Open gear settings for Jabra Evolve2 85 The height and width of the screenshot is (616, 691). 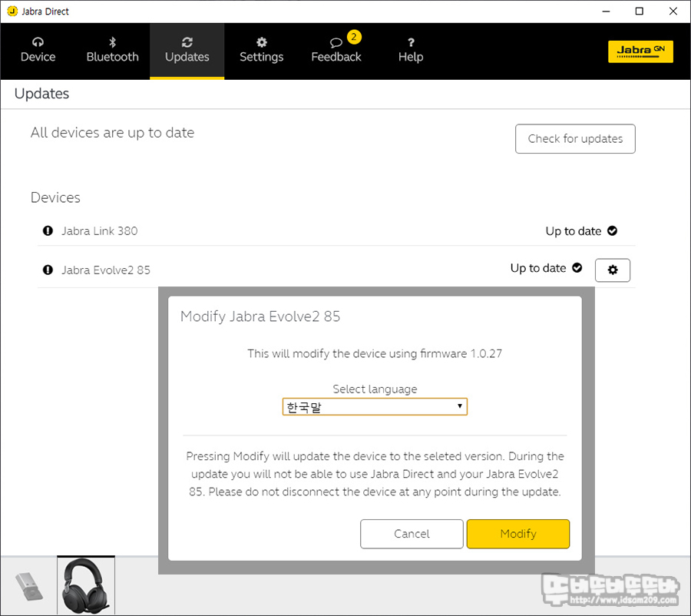(x=613, y=270)
